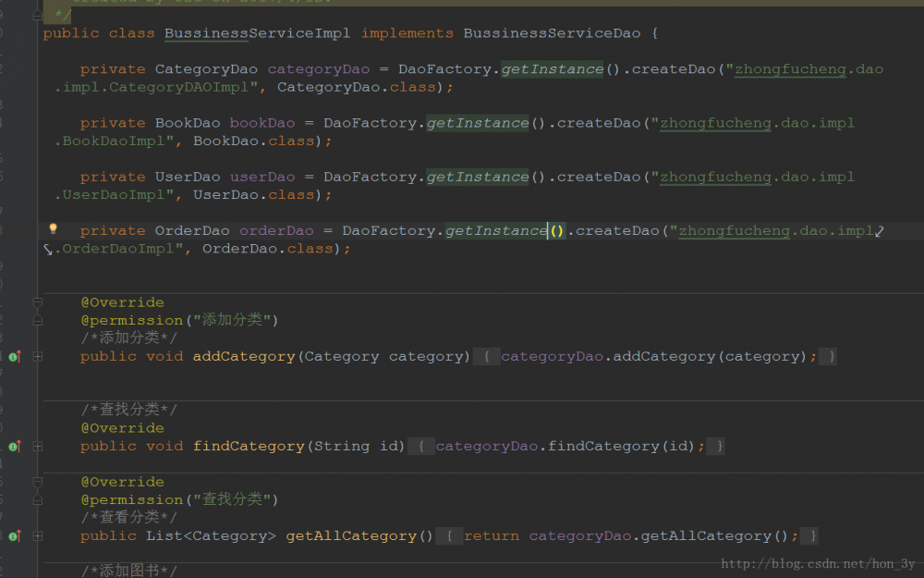Click OrderDao.class argument

268,248
